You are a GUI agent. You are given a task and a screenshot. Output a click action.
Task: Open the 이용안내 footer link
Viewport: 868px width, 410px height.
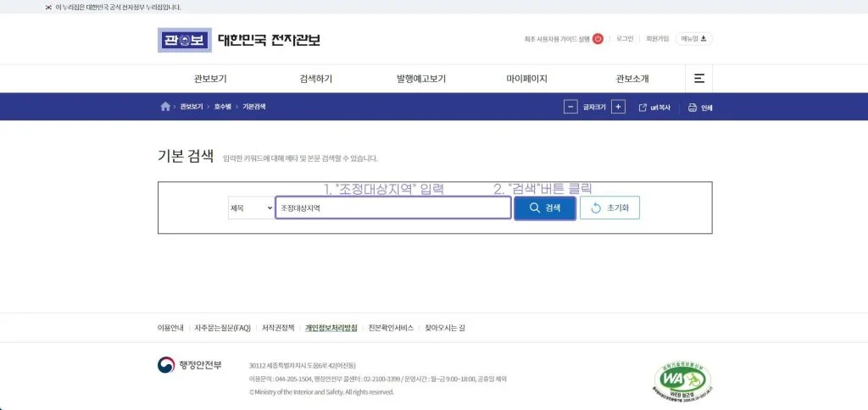click(170, 328)
